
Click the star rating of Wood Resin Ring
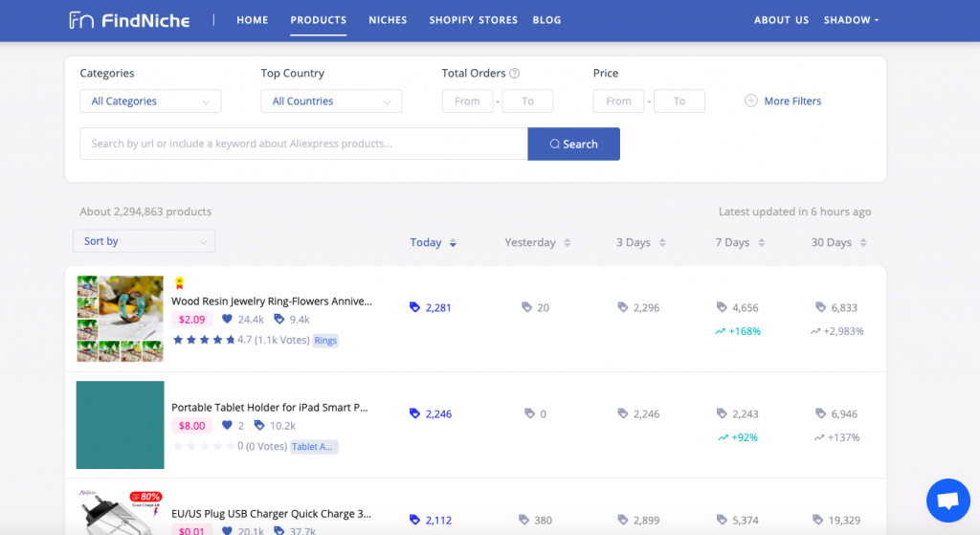click(204, 340)
